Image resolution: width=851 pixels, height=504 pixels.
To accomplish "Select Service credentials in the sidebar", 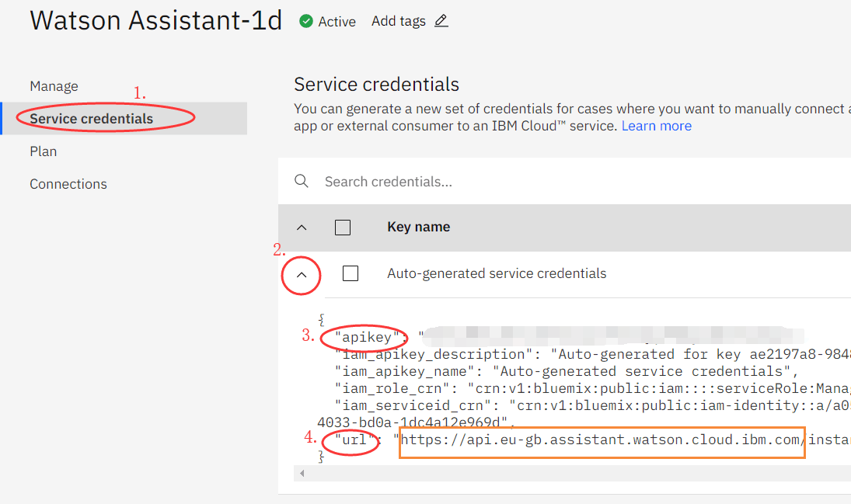I will tap(92, 119).
